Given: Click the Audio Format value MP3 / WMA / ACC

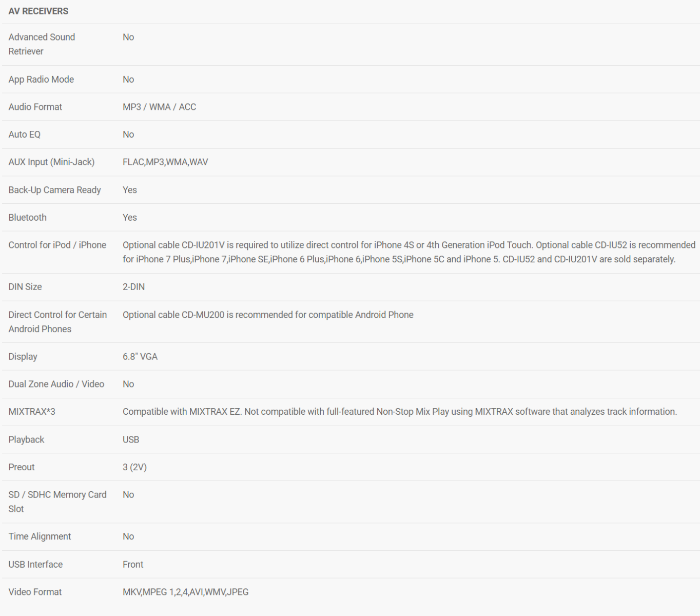Looking at the screenshot, I should point(159,107).
